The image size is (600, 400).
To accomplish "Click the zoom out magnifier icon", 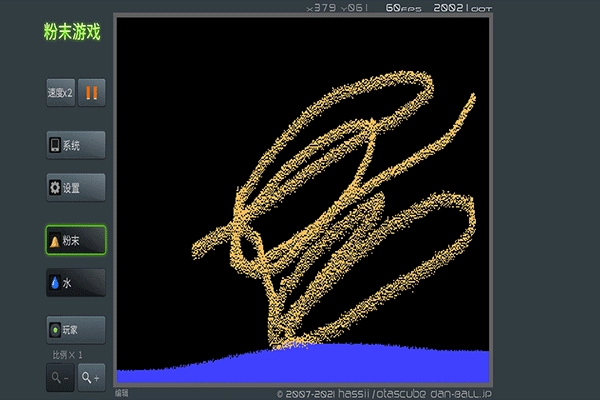I will [x=59, y=377].
